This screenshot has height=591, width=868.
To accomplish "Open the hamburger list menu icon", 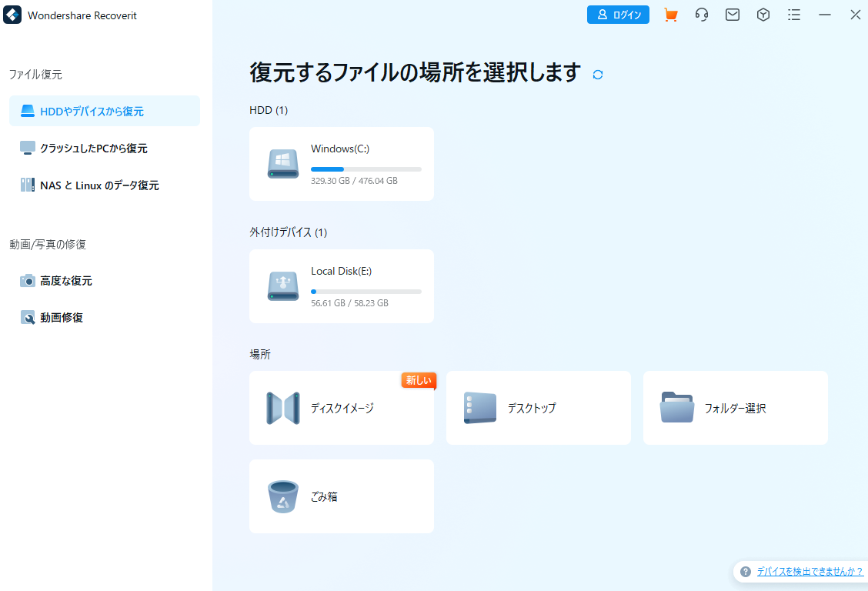I will [794, 15].
